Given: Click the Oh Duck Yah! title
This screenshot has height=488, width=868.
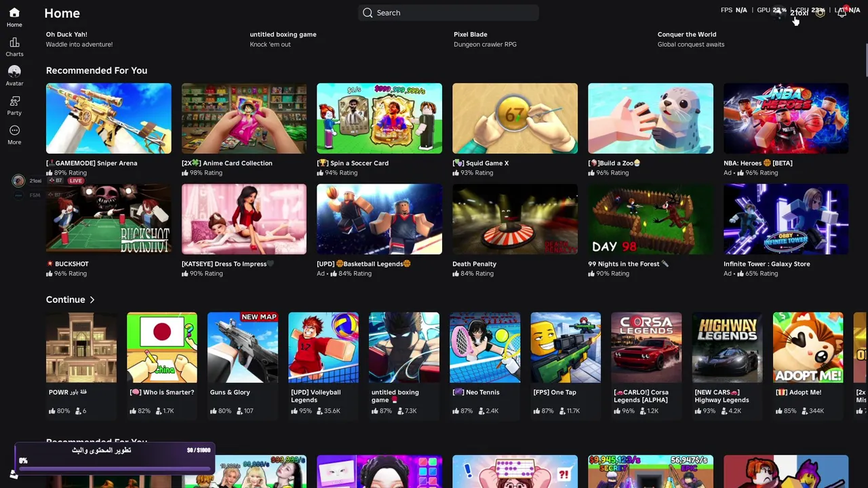Looking at the screenshot, I should coord(66,35).
